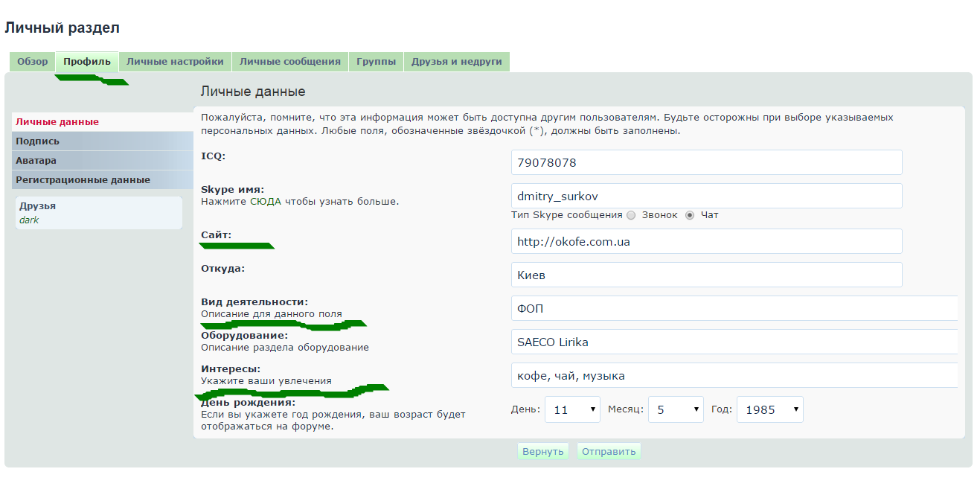Image resolution: width=980 pixels, height=498 pixels.
Task: Open Регистрационные данные in the sidebar
Action: [83, 180]
